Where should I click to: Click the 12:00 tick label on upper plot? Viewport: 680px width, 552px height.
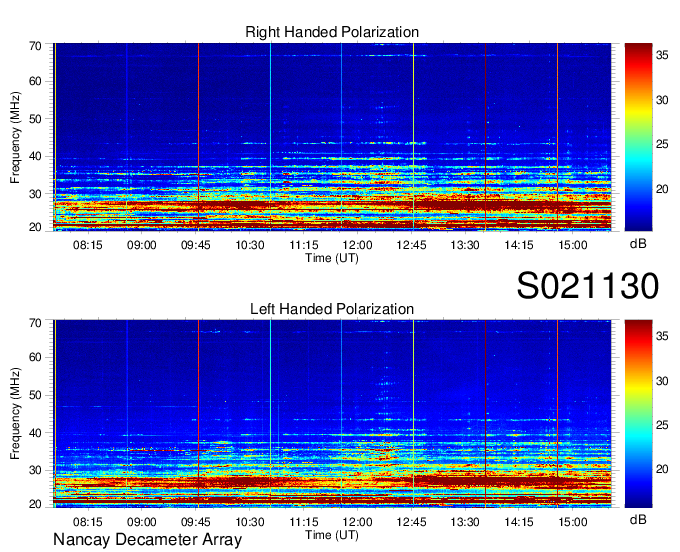357,245
